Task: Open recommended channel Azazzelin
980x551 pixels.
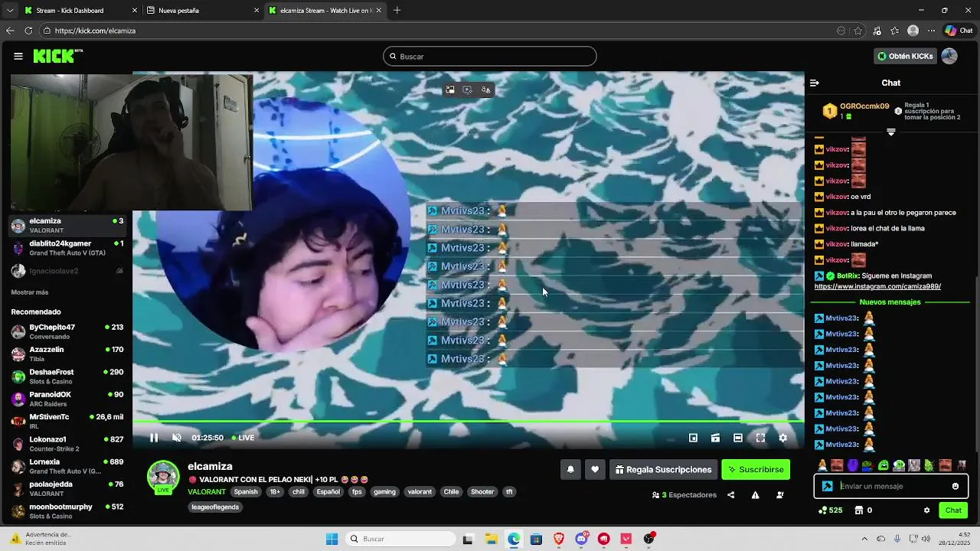Action: 67,354
